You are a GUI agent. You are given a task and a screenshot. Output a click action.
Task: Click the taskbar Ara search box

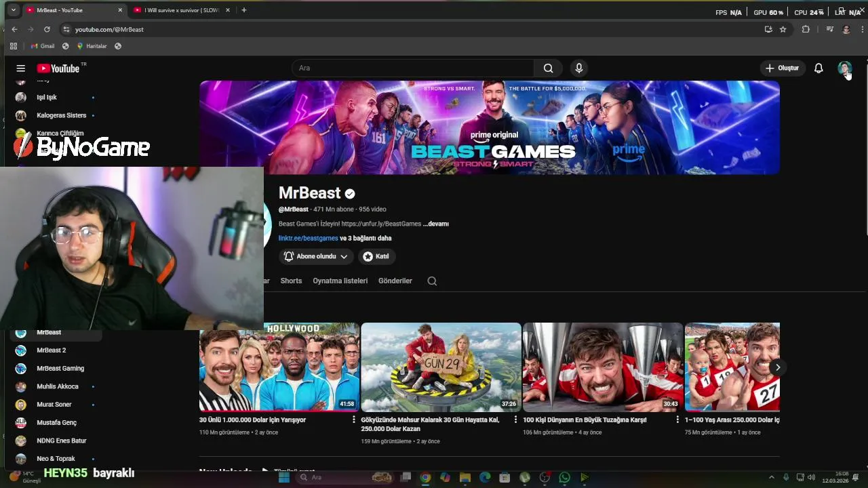[x=344, y=477]
